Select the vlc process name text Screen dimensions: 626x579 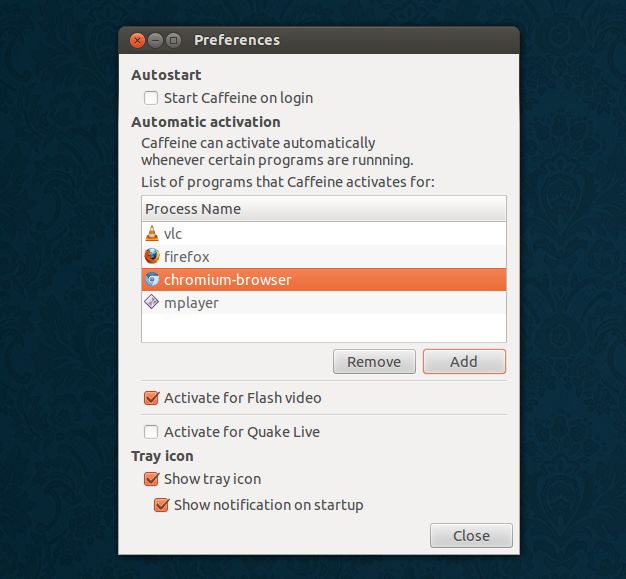173,234
